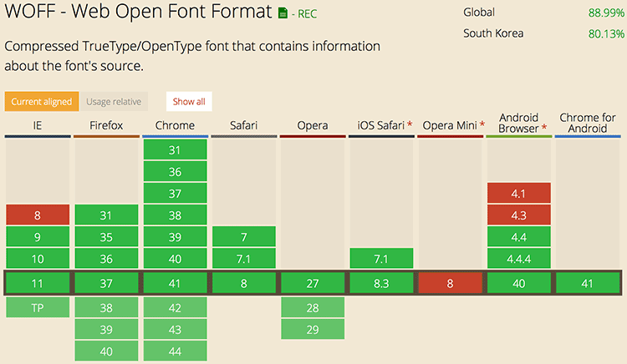Select the red IE 8 cell

click(38, 215)
